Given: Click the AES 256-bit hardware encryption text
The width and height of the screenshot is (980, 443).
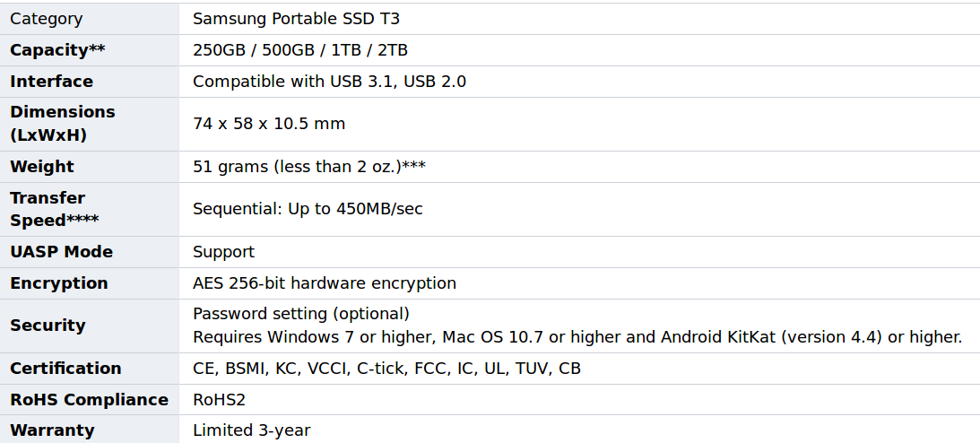Looking at the screenshot, I should click(325, 283).
